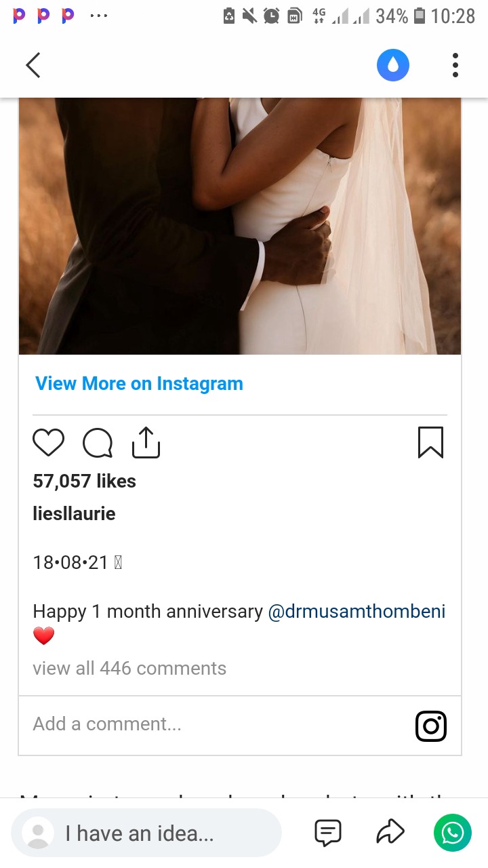Tap the 57,057 likes count
Screen dimensions: 488x868
(x=84, y=481)
